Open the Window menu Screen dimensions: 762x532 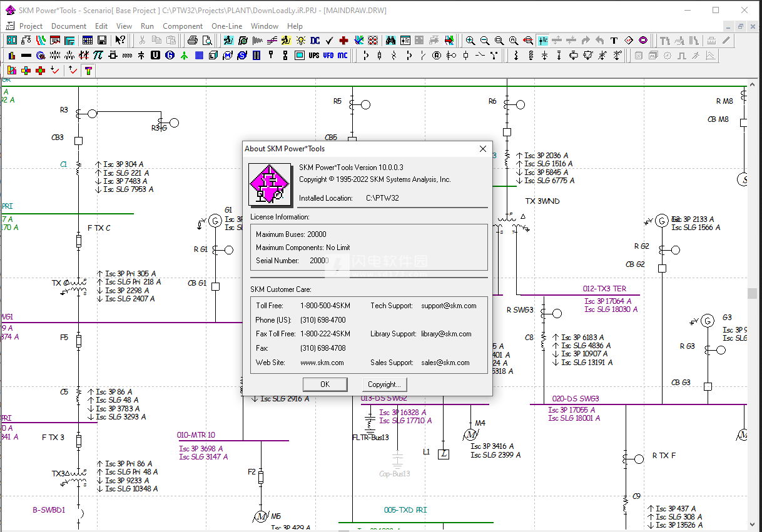[x=265, y=26]
